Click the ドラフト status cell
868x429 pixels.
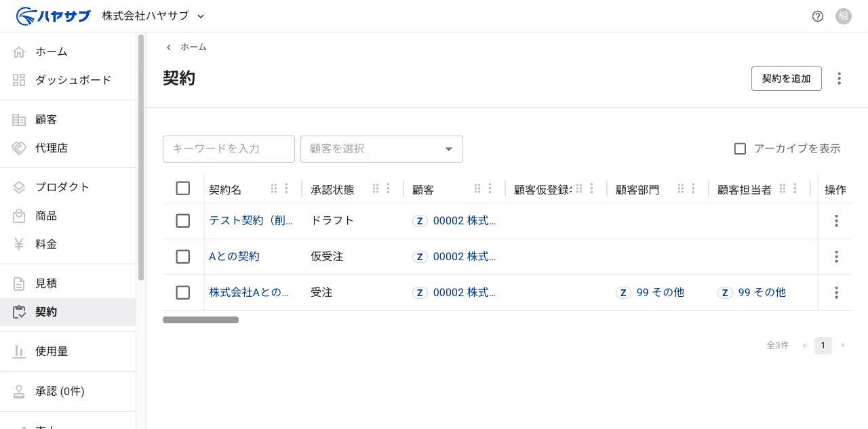coord(332,221)
